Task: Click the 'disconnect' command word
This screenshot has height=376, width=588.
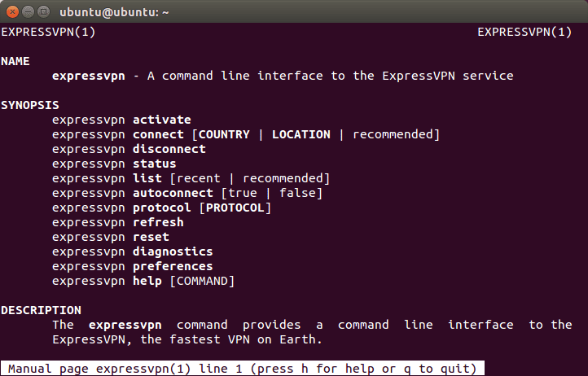Action: pos(169,149)
